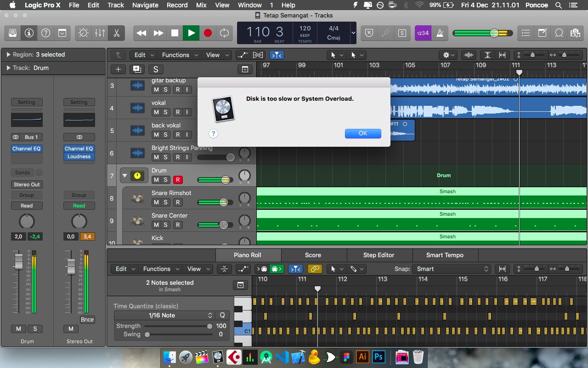Screen dimensions: 588x368
Task: Click the Forward transport button
Action: (158, 33)
